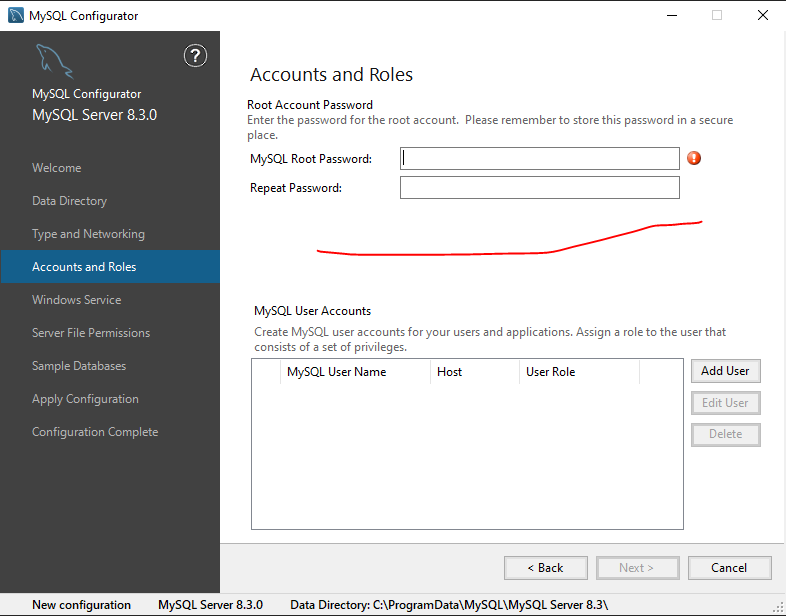The image size is (786, 616).
Task: Click the Root Account Password heading
Action: [x=310, y=105]
